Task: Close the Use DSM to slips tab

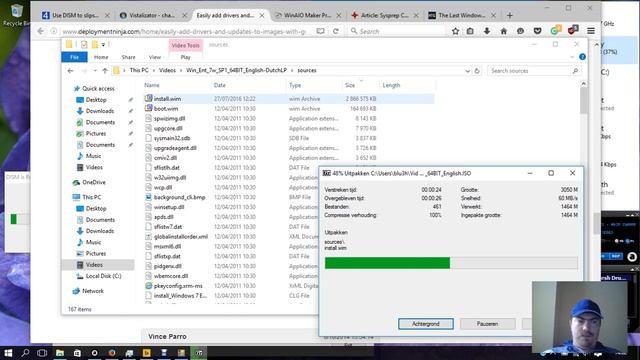Action: pos(107,16)
